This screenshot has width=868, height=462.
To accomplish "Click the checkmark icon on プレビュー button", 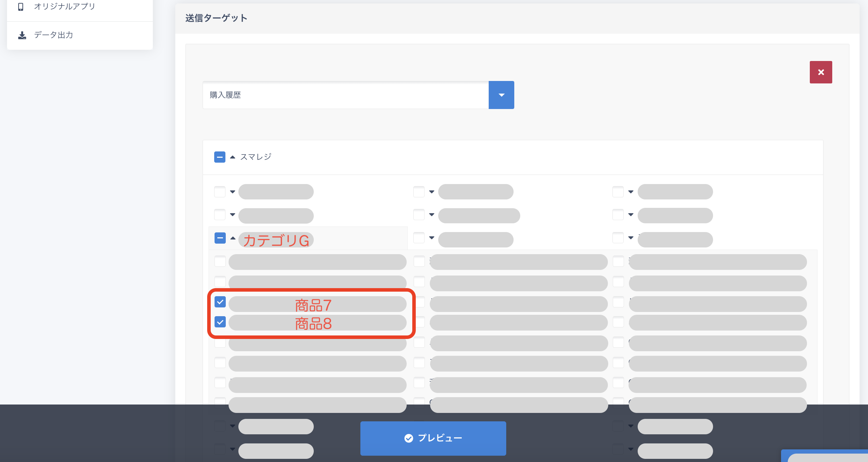I will pyautogui.click(x=408, y=438).
